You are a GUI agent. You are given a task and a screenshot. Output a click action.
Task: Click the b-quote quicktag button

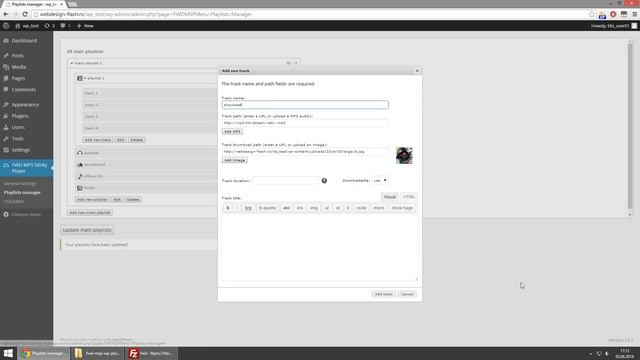(x=267, y=208)
